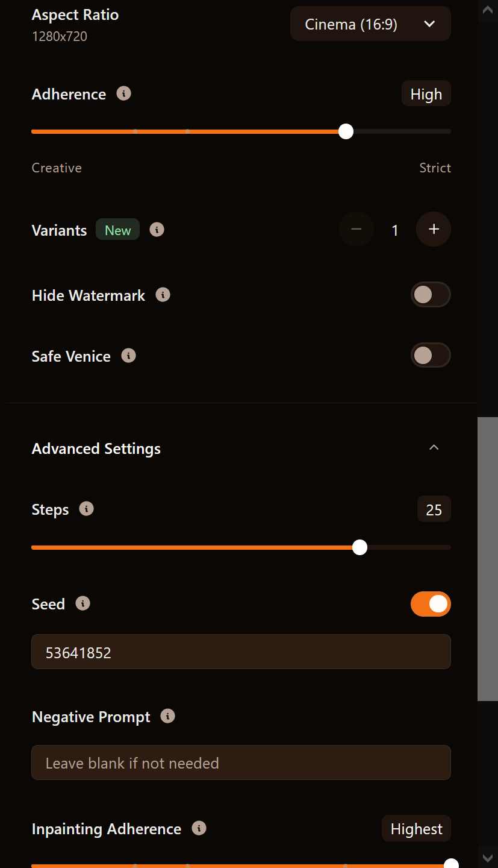Click the seed number input field
The image size is (498, 868).
pos(241,652)
